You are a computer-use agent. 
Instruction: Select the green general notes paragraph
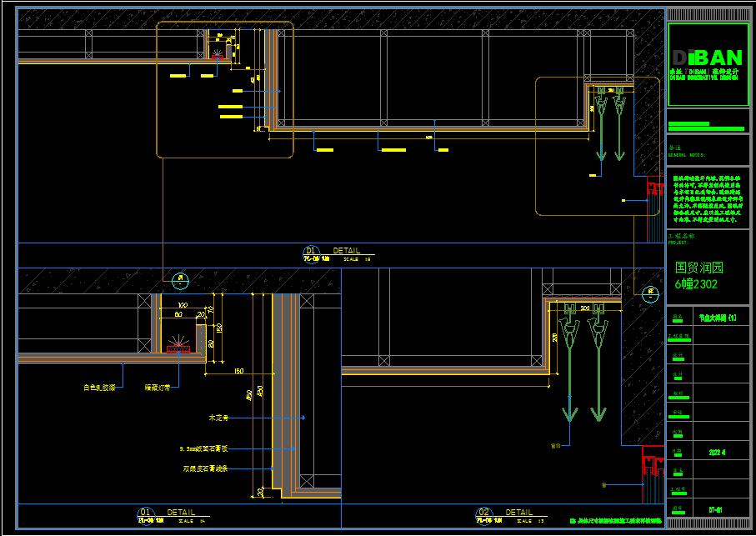pos(707,198)
